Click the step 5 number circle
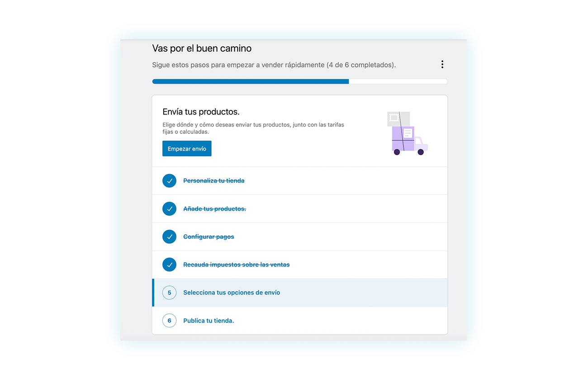The image size is (588, 370). (169, 293)
